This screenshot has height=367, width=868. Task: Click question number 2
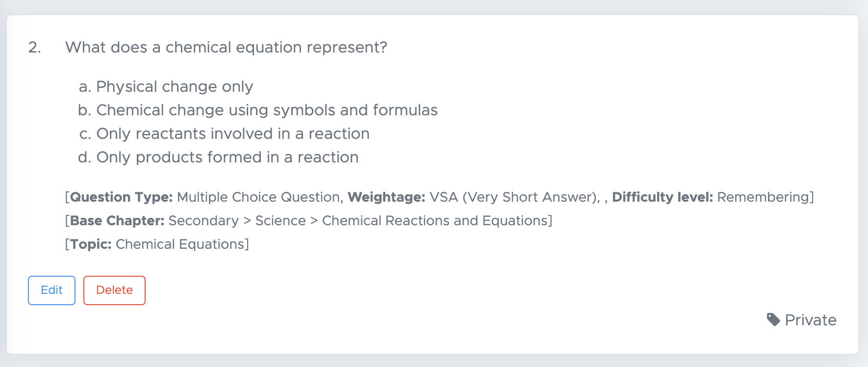[x=34, y=47]
